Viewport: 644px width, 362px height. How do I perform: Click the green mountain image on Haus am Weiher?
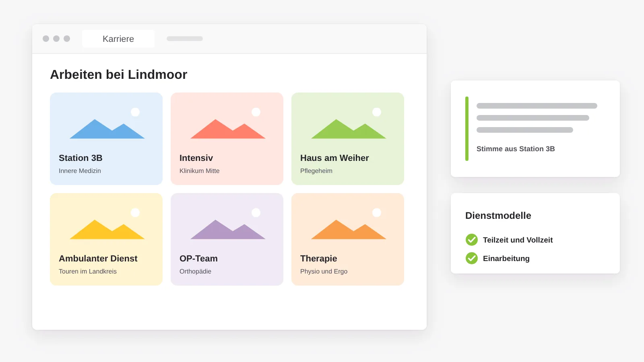pos(349,123)
